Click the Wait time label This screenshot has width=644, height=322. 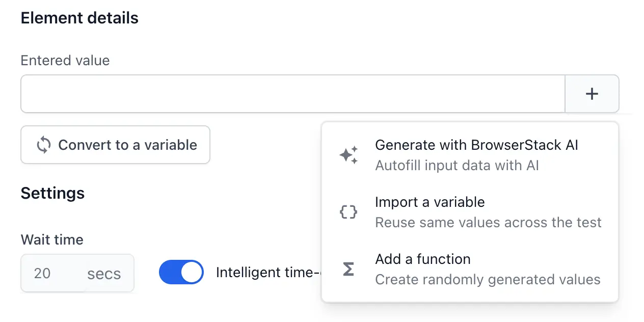pyautogui.click(x=52, y=239)
